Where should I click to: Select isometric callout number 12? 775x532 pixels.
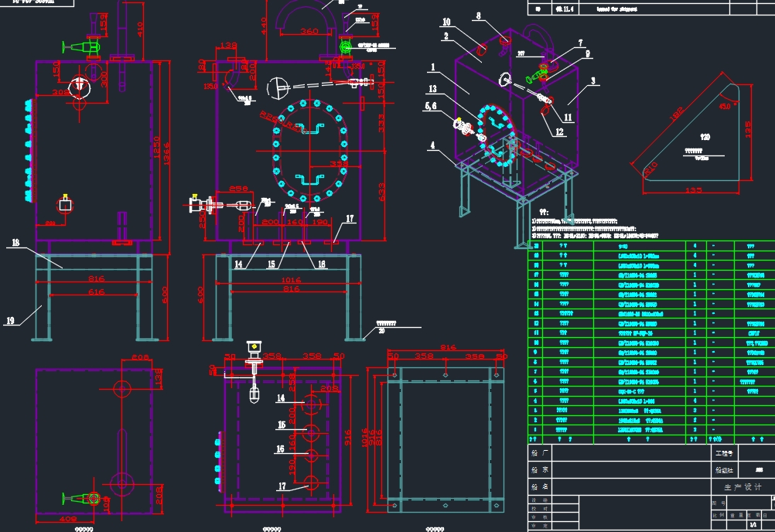pyautogui.click(x=559, y=132)
